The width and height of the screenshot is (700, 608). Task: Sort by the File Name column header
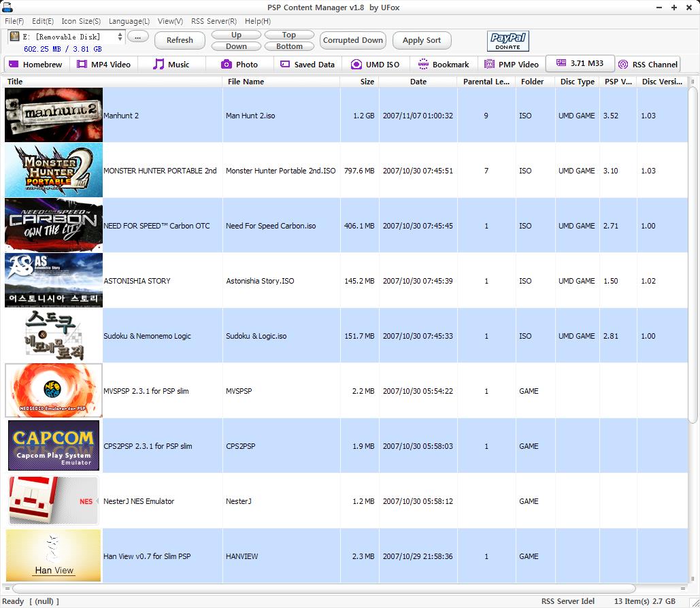[281, 82]
